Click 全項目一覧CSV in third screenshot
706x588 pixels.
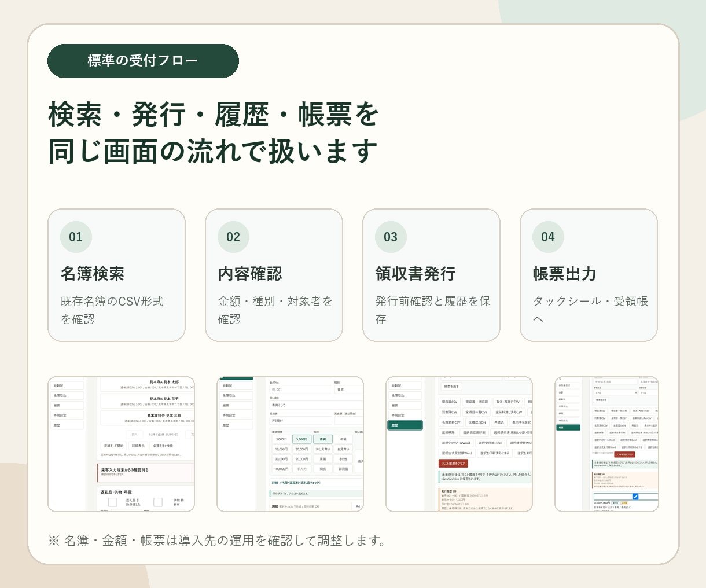(x=477, y=412)
